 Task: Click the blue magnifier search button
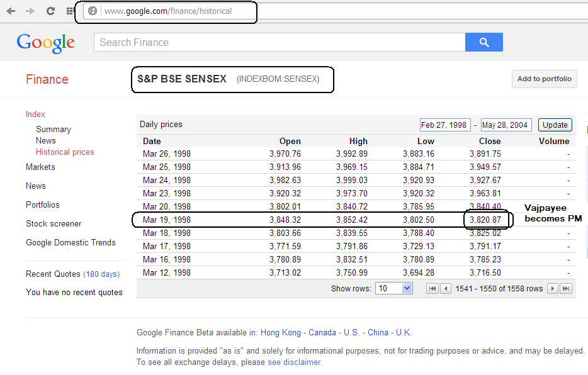pos(483,42)
